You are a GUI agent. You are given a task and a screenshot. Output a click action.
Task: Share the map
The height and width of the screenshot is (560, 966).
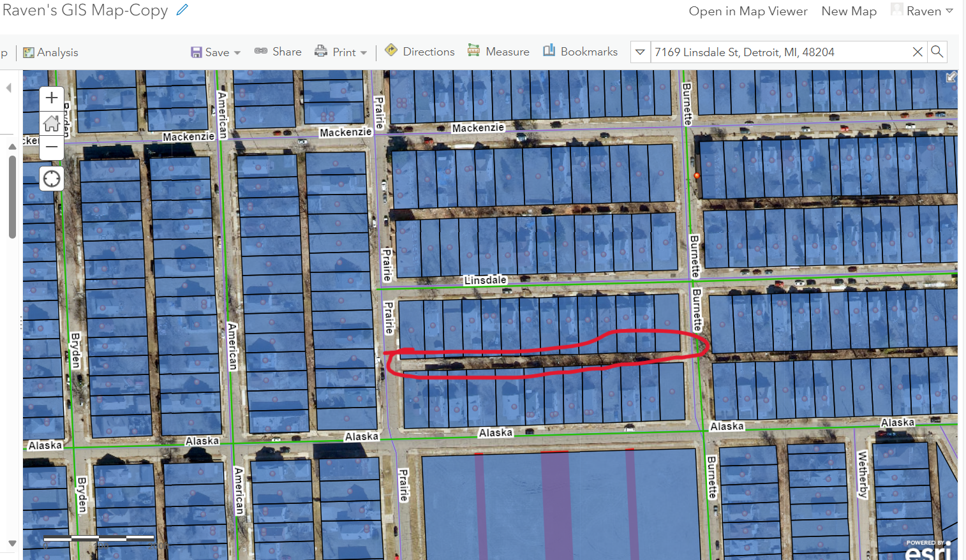[x=278, y=52]
